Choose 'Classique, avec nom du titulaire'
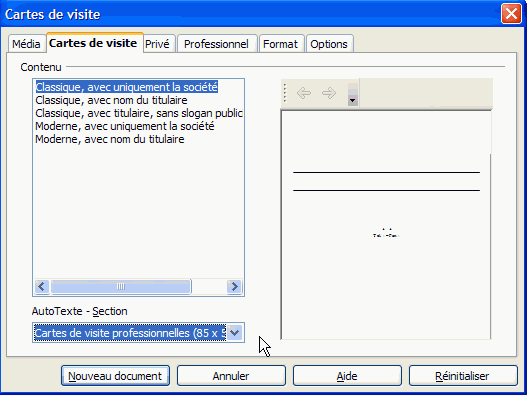The height and width of the screenshot is (396, 527). pos(111,100)
